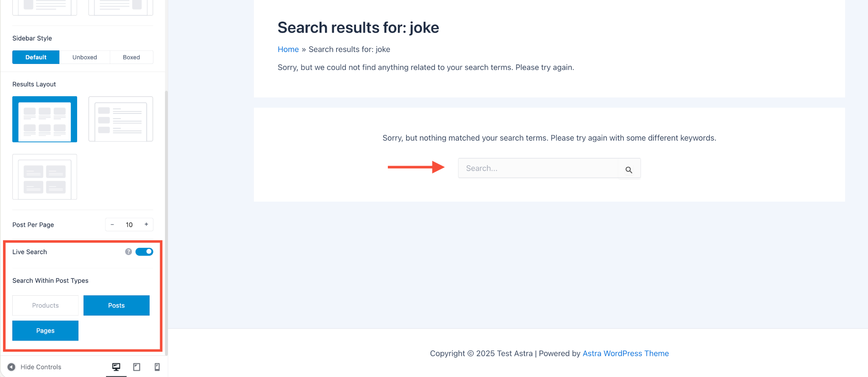Click the Hide Controls collapse arrow
This screenshot has width=868, height=377.
tap(11, 367)
